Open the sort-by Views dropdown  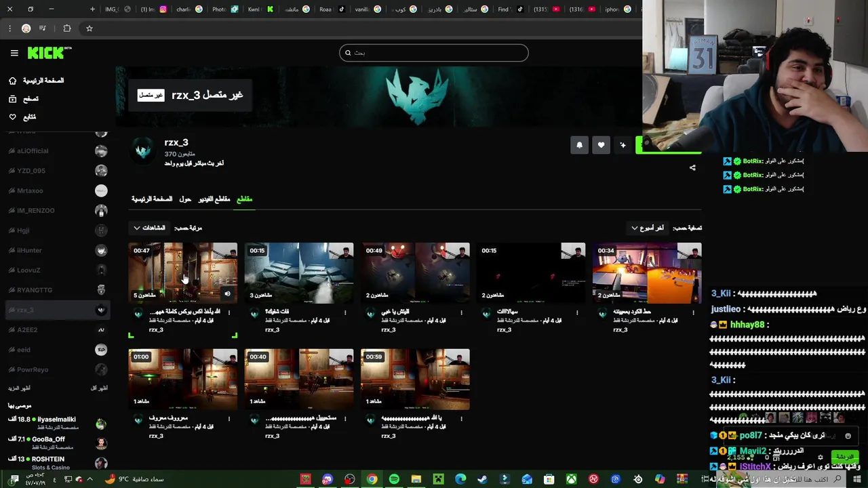(x=149, y=228)
